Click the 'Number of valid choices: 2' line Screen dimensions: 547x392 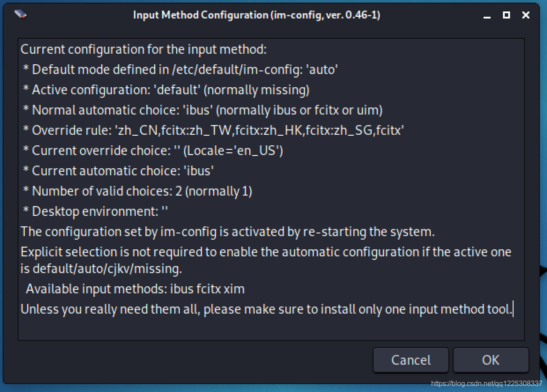pyautogui.click(x=137, y=191)
